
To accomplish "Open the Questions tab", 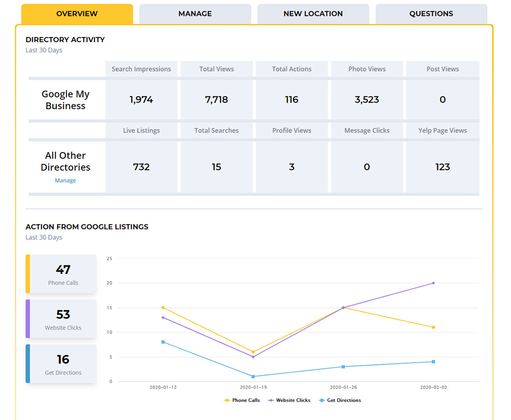I will (x=431, y=14).
